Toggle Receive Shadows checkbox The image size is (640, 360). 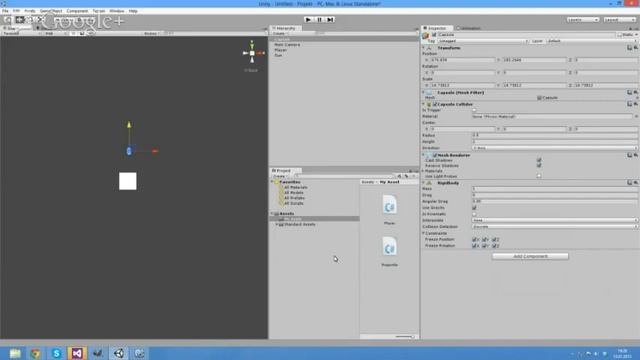(x=539, y=166)
